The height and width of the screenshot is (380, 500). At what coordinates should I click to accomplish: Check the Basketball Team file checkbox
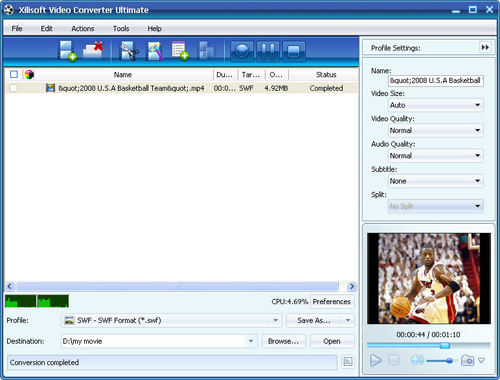pos(14,88)
